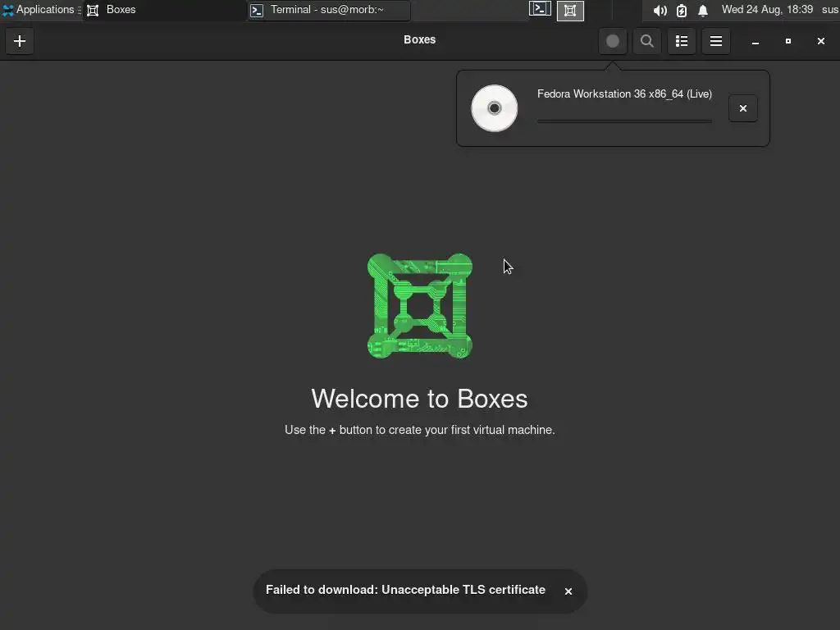Click the terminal workspace icon in panel

540,10
